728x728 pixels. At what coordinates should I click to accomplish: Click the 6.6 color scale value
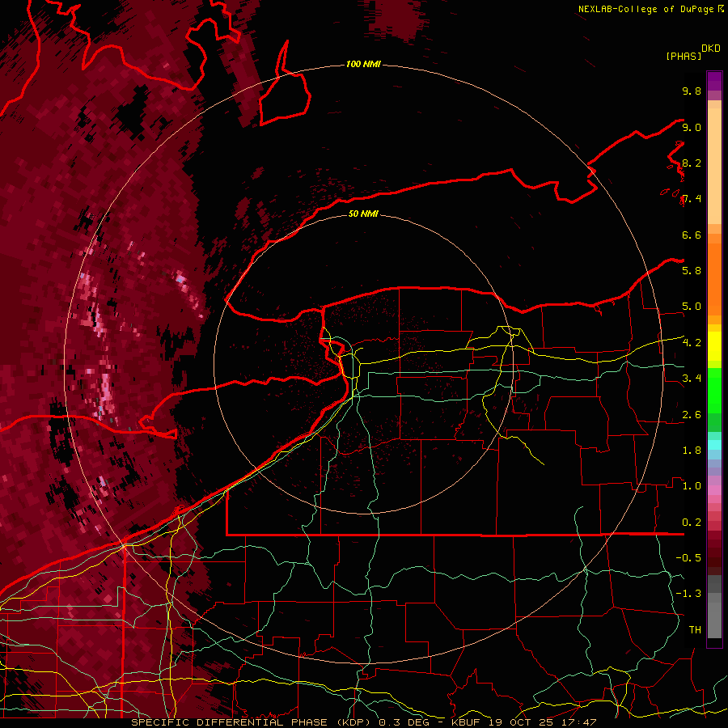tap(692, 235)
